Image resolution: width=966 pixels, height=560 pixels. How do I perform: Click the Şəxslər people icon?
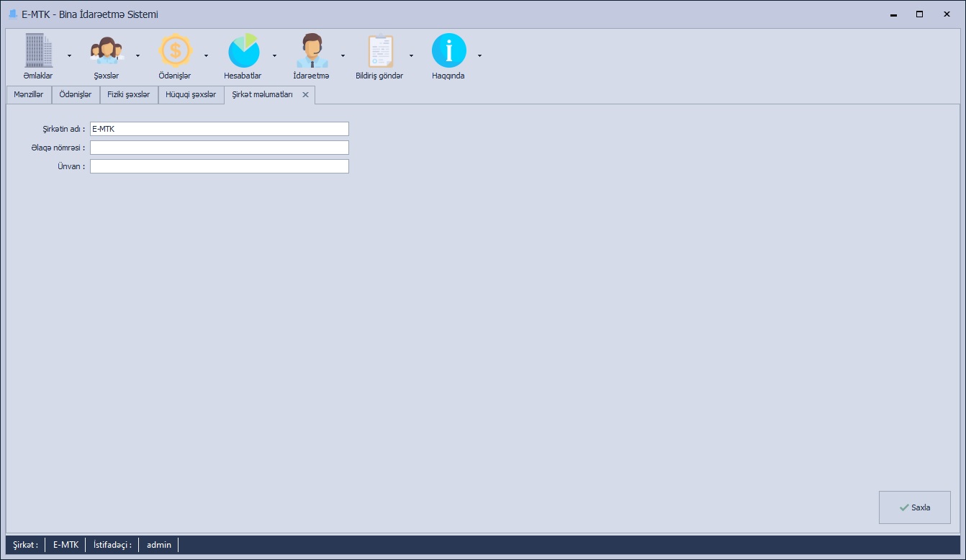(106, 51)
